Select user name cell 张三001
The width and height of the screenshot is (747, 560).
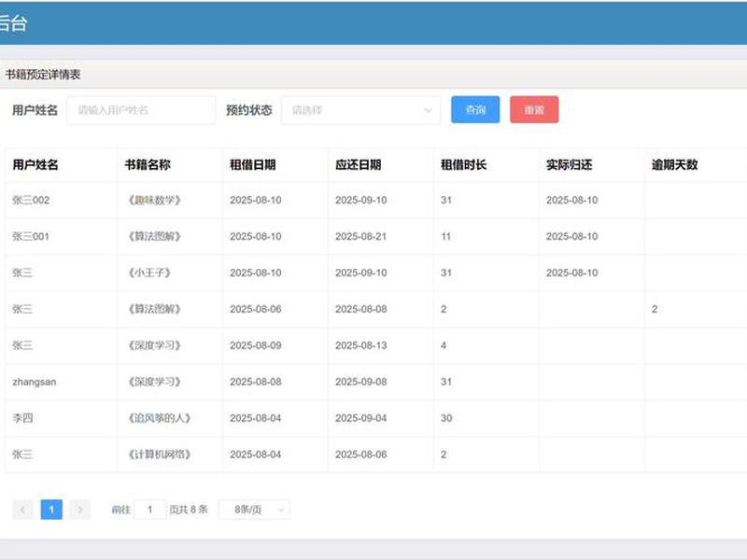[x=31, y=236]
